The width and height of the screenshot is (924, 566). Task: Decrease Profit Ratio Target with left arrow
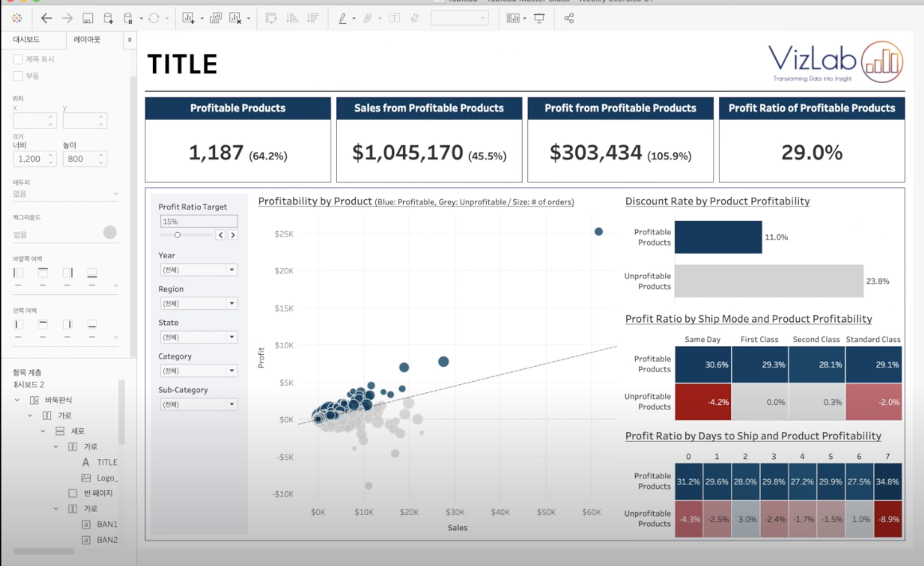(221, 234)
